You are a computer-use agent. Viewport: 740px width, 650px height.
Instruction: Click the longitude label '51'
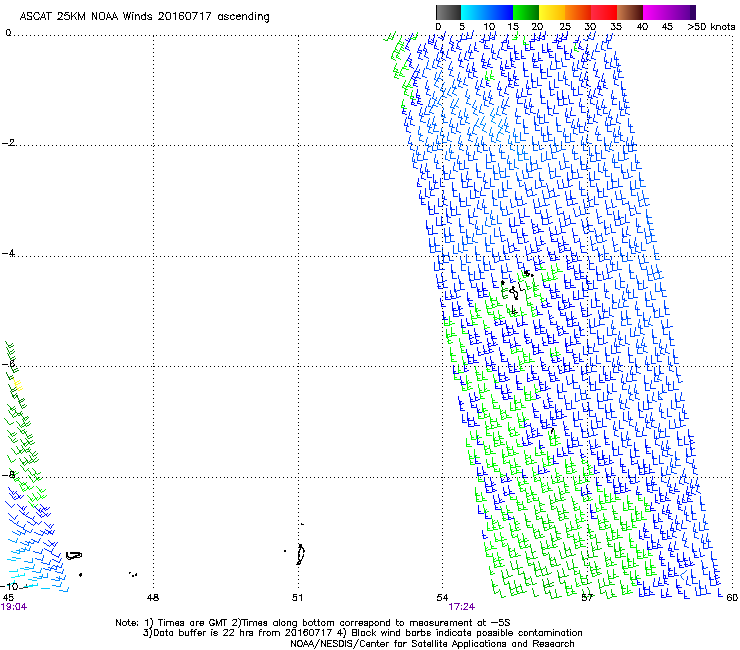pos(297,598)
